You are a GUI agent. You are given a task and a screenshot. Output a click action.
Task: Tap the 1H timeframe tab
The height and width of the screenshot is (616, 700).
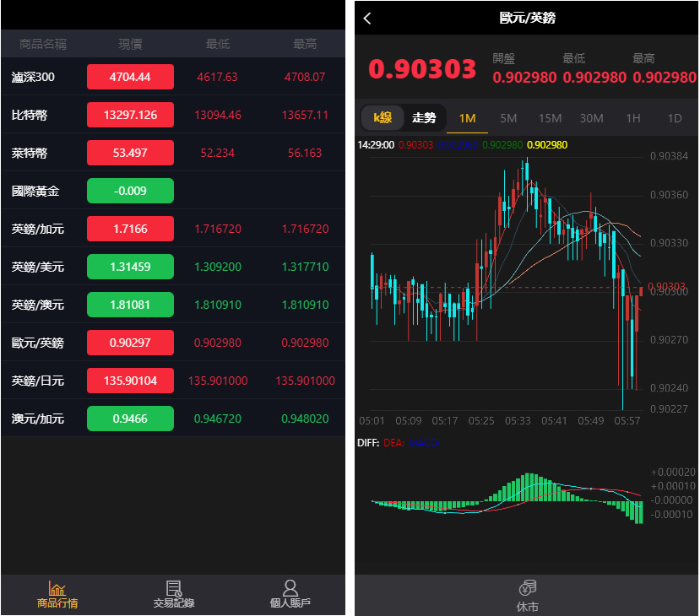coord(633,118)
